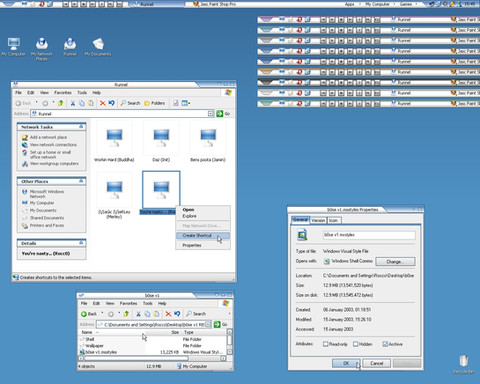The height and width of the screenshot is (384, 480).
Task: Click the Folders toolbar button
Action: tap(155, 103)
